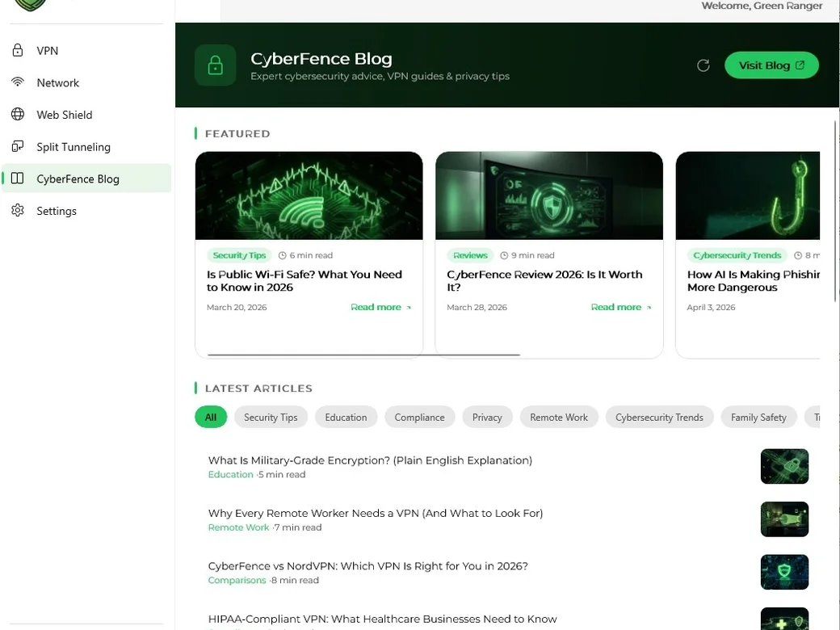Click the CyberFence Blog header title
This screenshot has height=630, width=840.
321,59
